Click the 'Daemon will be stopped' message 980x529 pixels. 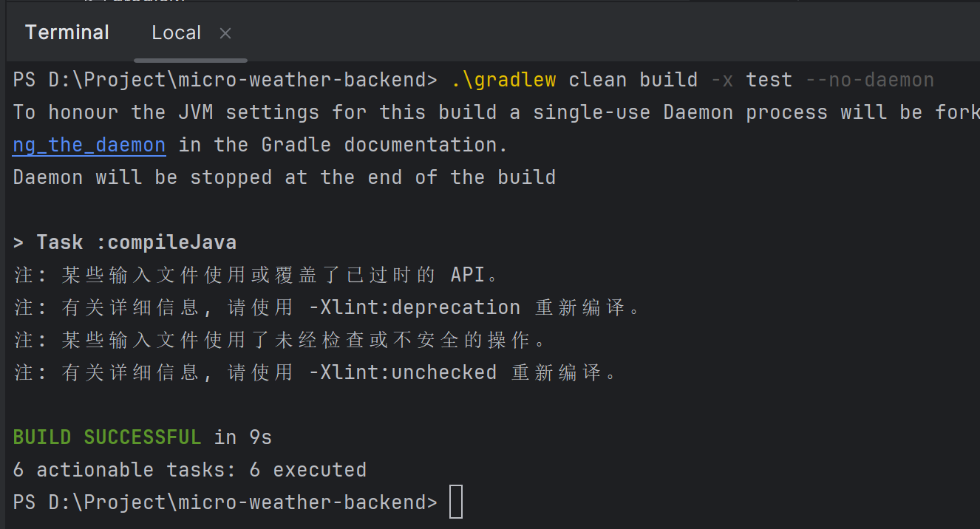[x=284, y=177]
